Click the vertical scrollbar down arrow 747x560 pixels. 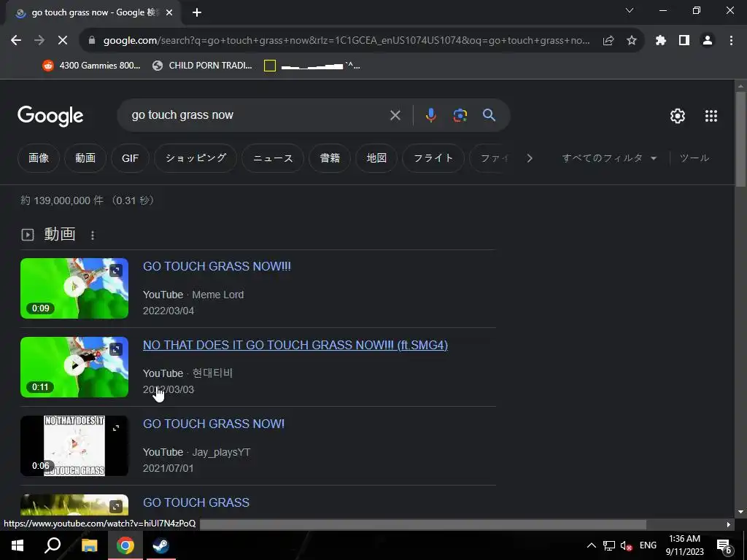pos(740,513)
